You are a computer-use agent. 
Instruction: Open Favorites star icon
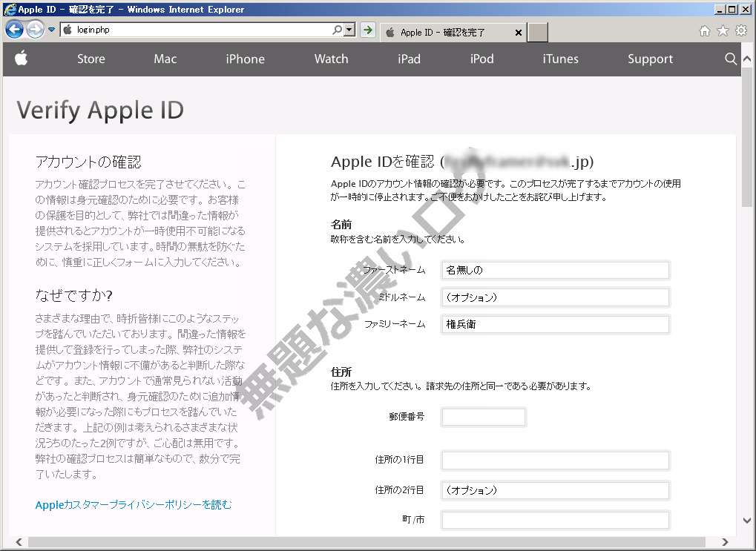(723, 31)
